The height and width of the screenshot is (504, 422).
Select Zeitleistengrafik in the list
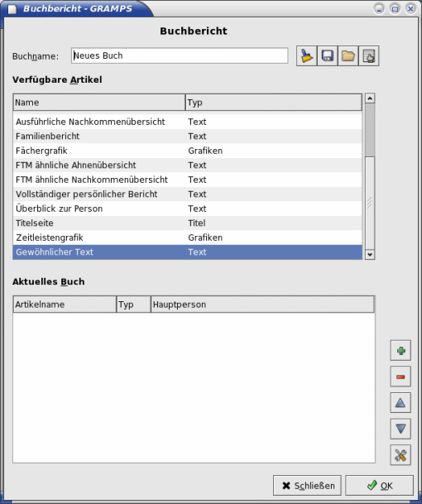(187, 238)
